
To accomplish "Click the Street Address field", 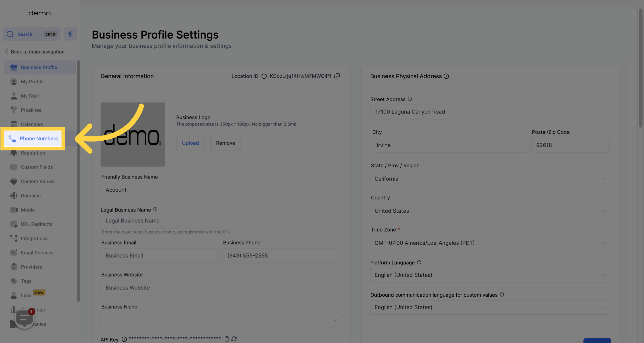I will click(x=490, y=112).
